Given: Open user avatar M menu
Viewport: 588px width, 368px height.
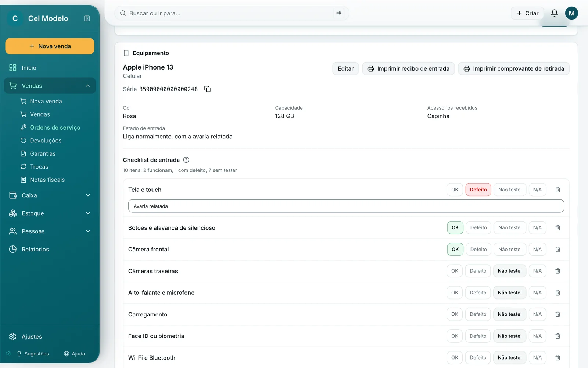Looking at the screenshot, I should click(x=571, y=13).
